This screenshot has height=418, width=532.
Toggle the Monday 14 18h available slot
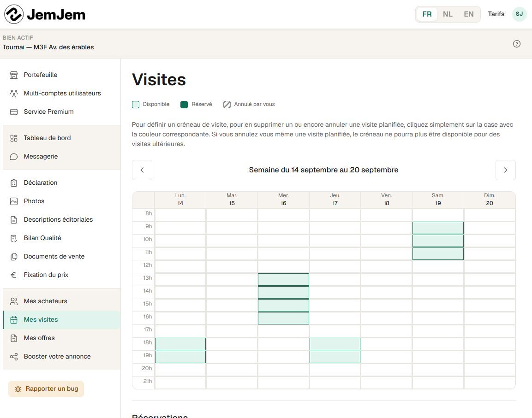coord(180,344)
